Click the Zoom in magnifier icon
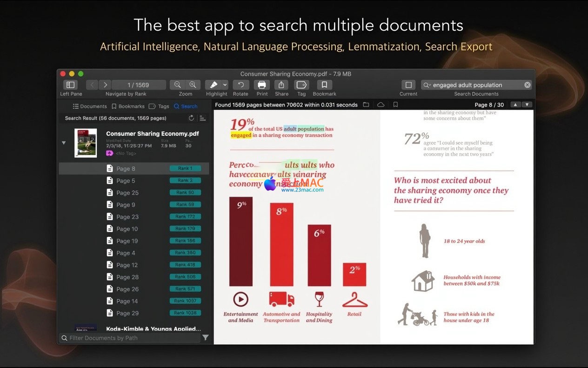The width and height of the screenshot is (588, 368). tap(193, 85)
